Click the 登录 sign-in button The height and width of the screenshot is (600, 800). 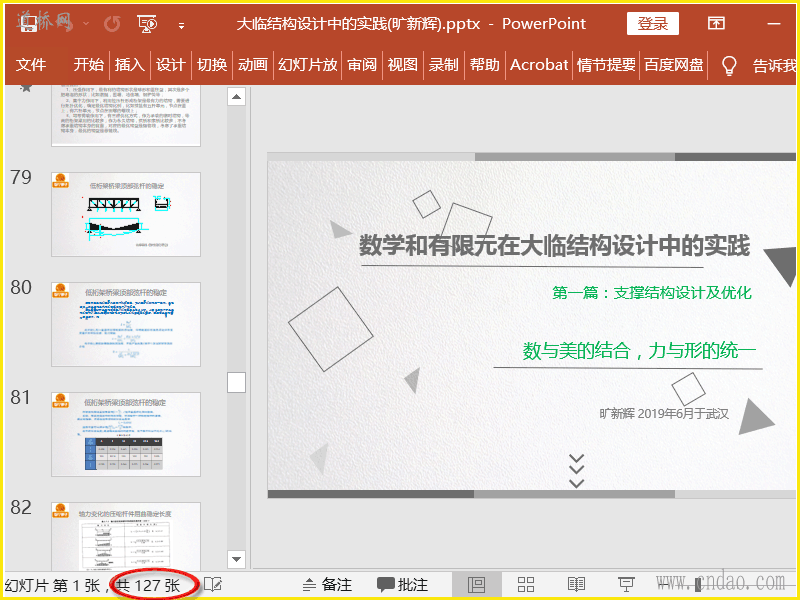653,23
